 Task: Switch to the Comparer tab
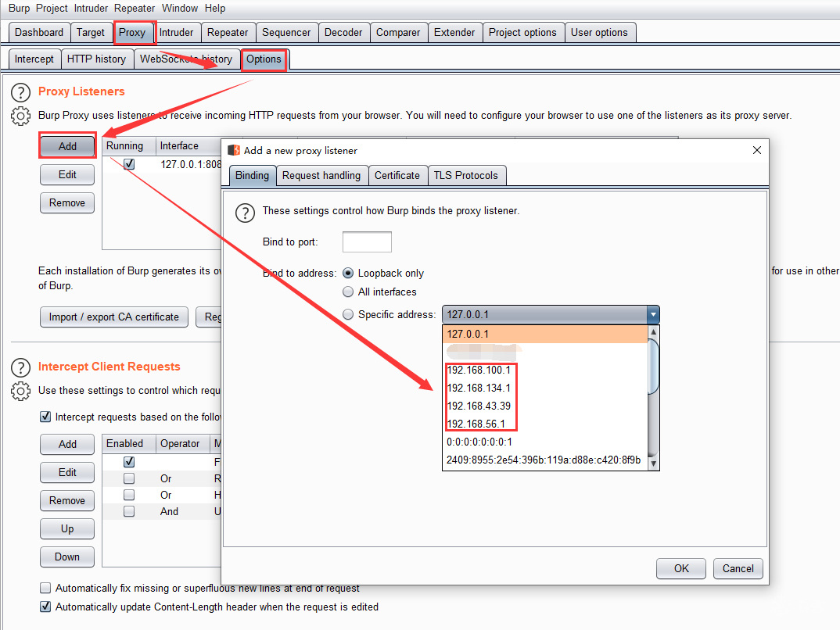[x=398, y=32]
